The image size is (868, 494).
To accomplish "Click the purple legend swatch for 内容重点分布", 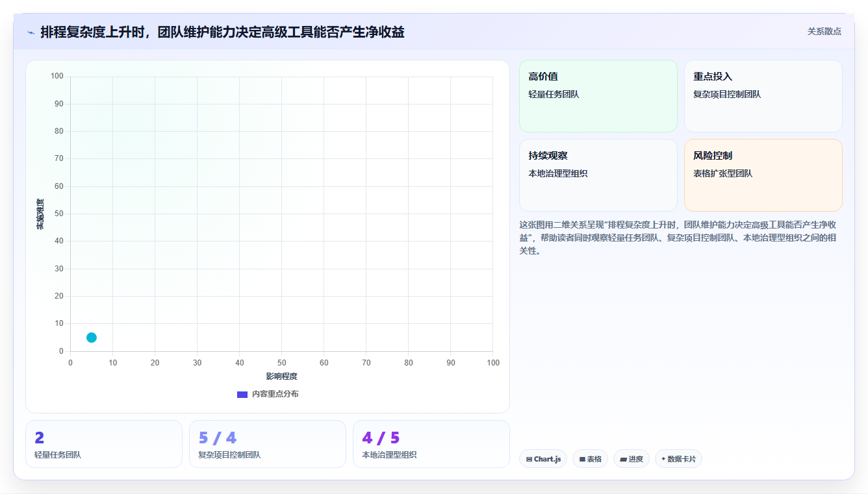I will 242,395.
